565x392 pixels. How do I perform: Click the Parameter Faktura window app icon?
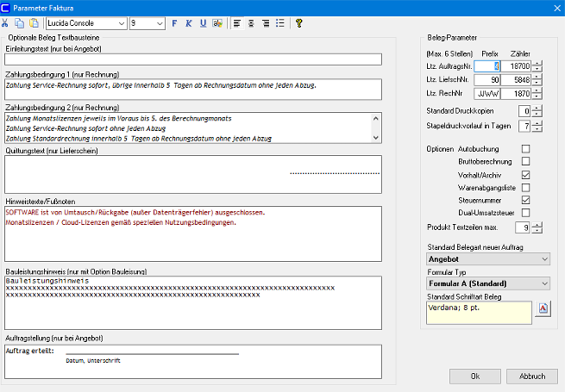(5, 8)
